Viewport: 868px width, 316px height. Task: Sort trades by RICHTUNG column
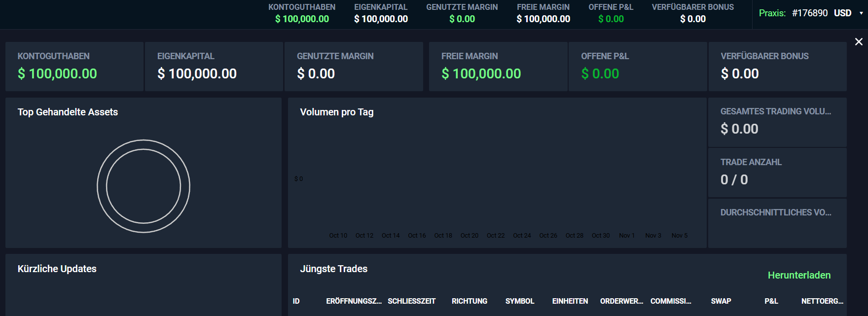pos(469,301)
